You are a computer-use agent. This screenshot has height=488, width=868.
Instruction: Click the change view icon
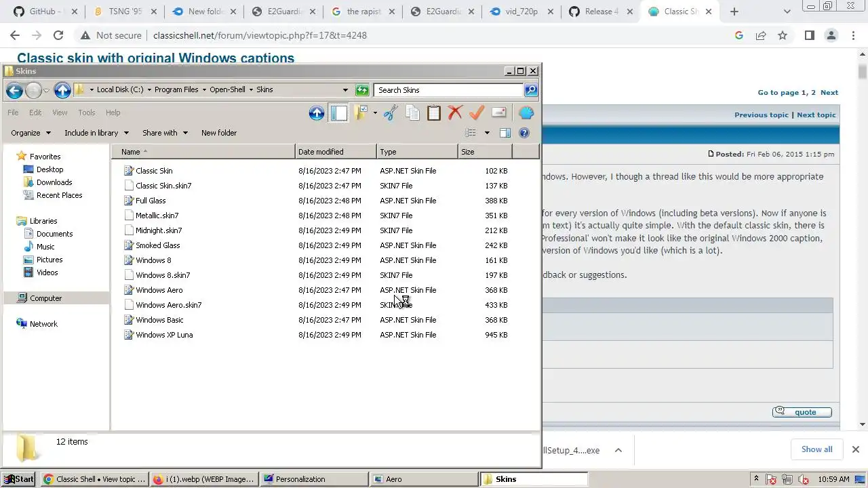(x=471, y=133)
